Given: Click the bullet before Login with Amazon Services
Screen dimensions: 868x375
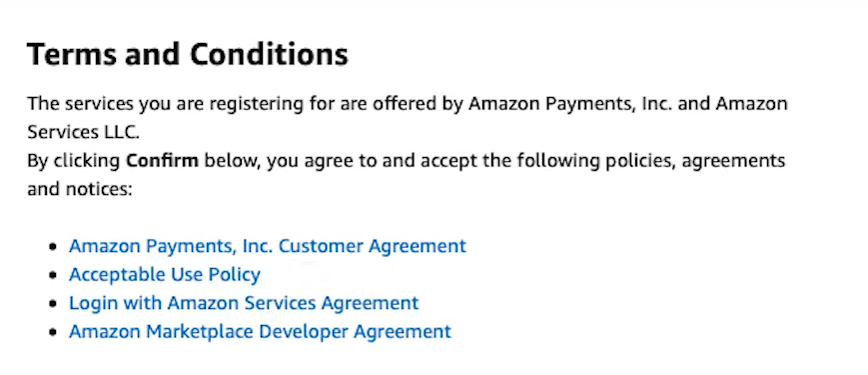Looking at the screenshot, I should pos(53,304).
